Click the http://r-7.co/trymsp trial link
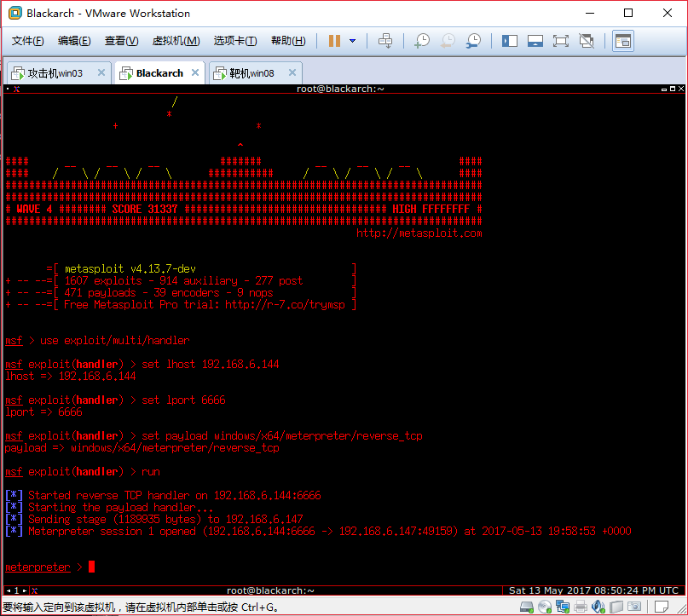This screenshot has height=616, width=688. coord(286,304)
